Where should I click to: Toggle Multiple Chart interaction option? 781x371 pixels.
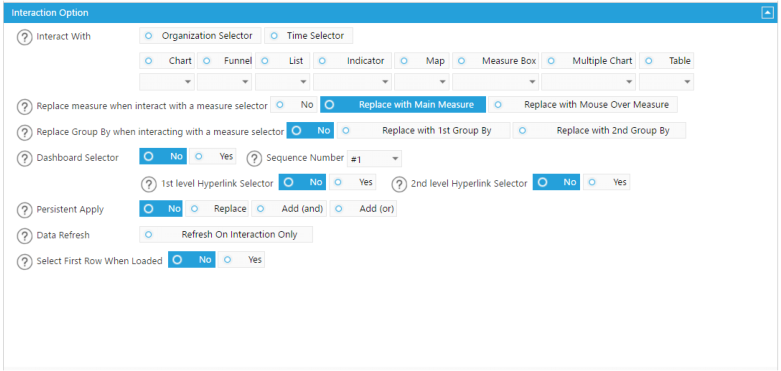(x=589, y=61)
